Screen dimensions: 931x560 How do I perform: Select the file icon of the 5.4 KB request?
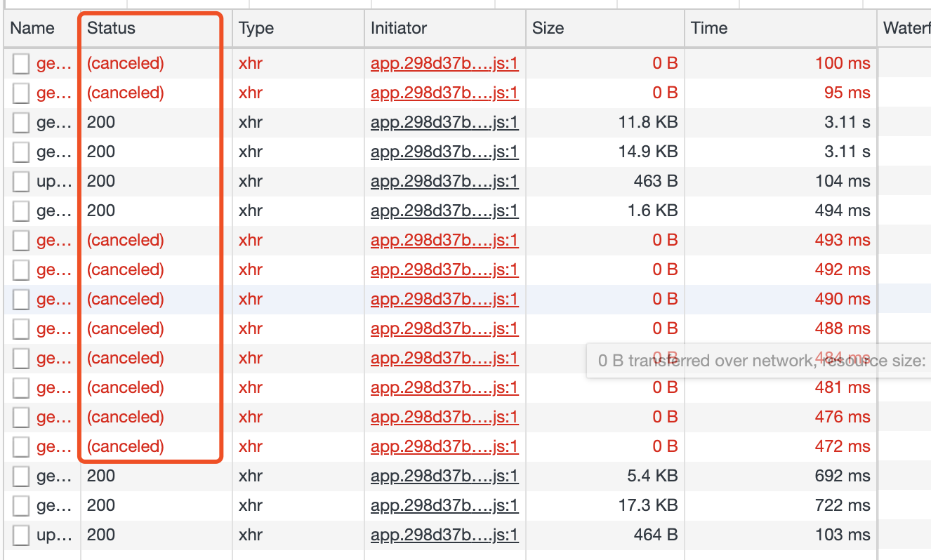[x=22, y=476]
